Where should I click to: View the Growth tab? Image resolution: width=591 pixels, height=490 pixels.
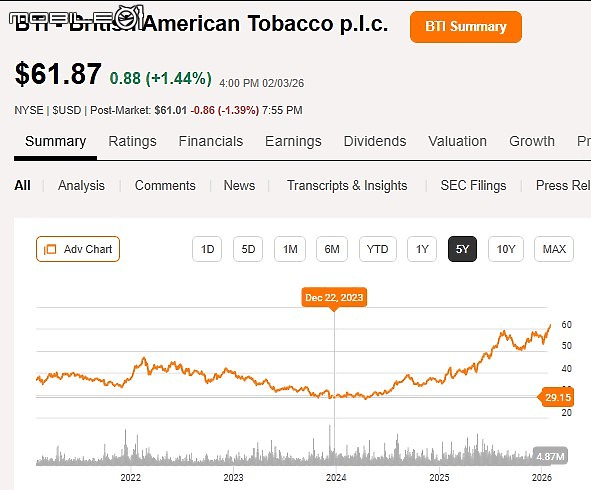point(532,141)
